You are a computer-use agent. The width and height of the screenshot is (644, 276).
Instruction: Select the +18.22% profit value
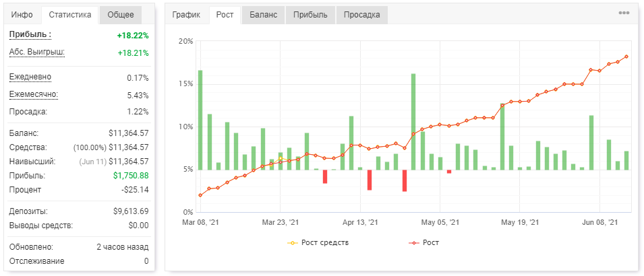tap(133, 36)
